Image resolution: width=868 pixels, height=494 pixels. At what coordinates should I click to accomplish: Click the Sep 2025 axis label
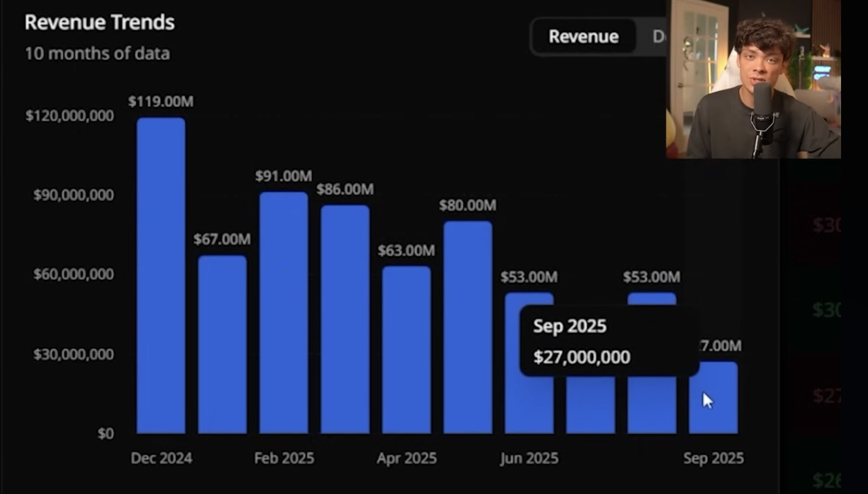point(713,458)
